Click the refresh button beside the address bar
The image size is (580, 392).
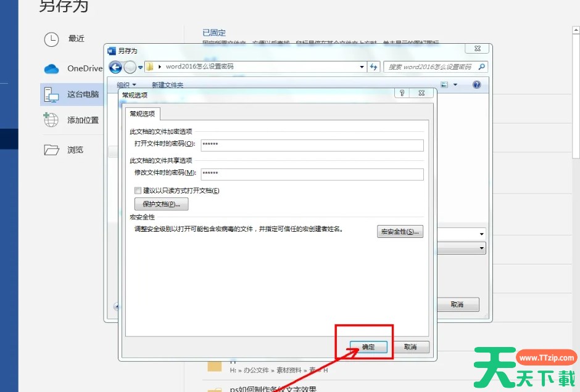point(373,67)
